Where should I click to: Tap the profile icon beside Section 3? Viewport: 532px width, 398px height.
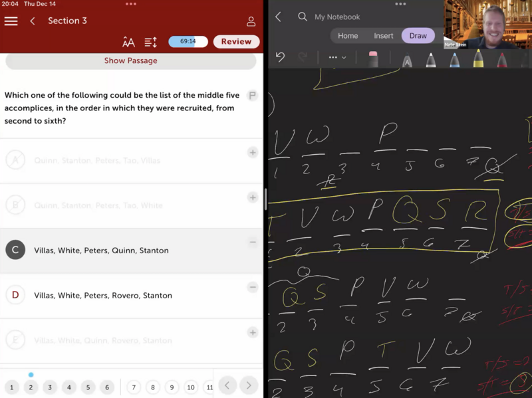[251, 21]
